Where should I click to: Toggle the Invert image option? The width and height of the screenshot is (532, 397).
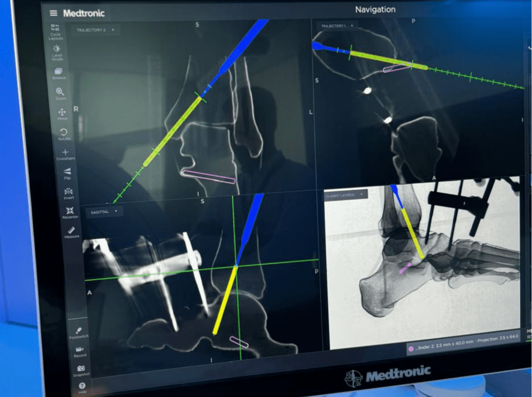[x=68, y=192]
